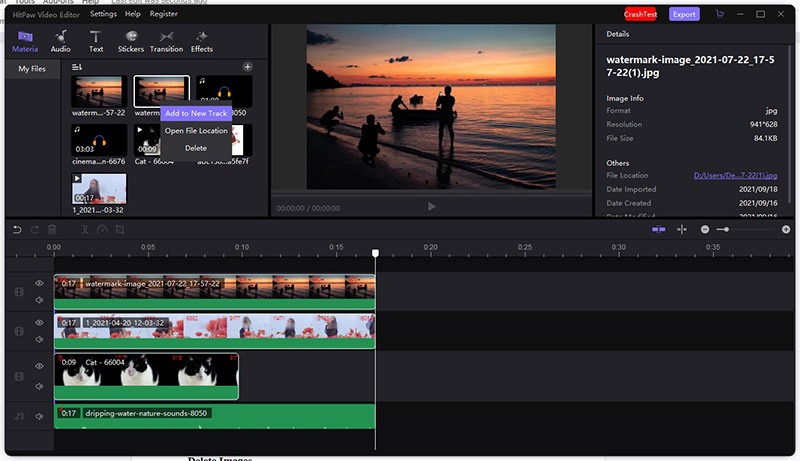Click the shopping cart icon

[720, 14]
